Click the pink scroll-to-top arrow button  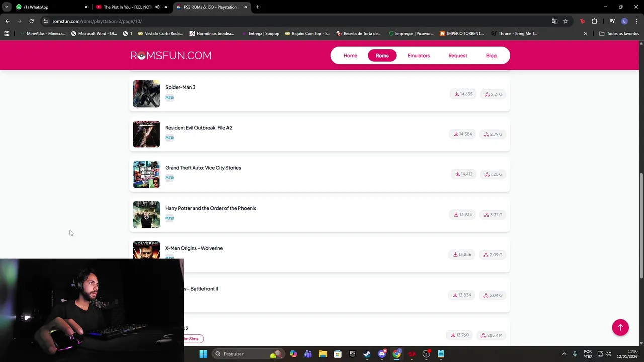coord(620,327)
